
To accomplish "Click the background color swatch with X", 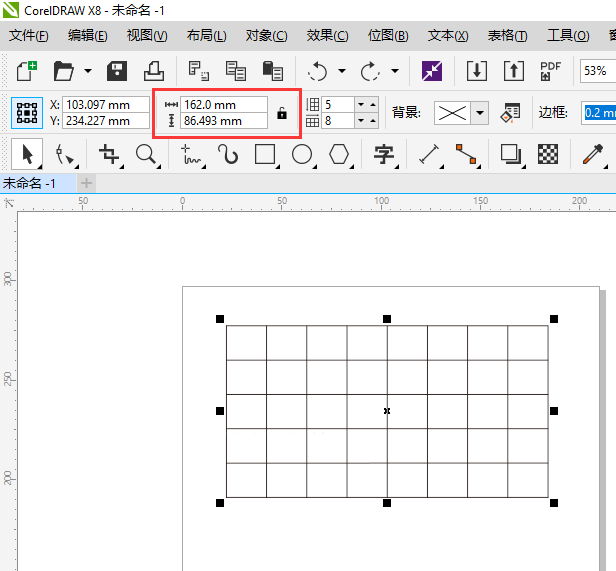I will (452, 113).
